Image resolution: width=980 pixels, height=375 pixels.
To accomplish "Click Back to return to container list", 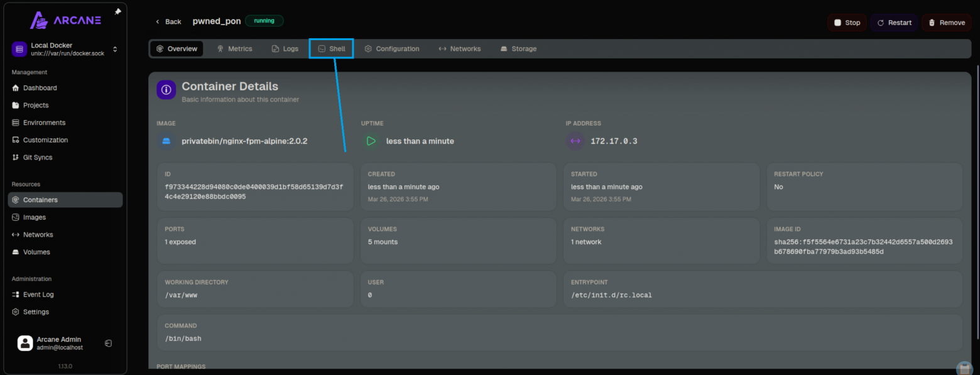I will click(167, 21).
